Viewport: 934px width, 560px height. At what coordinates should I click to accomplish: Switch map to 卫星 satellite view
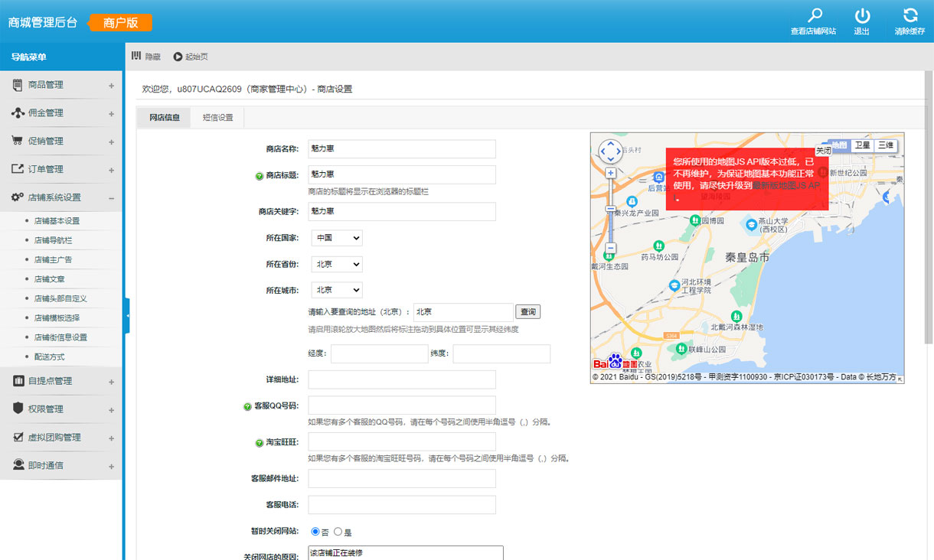862,145
